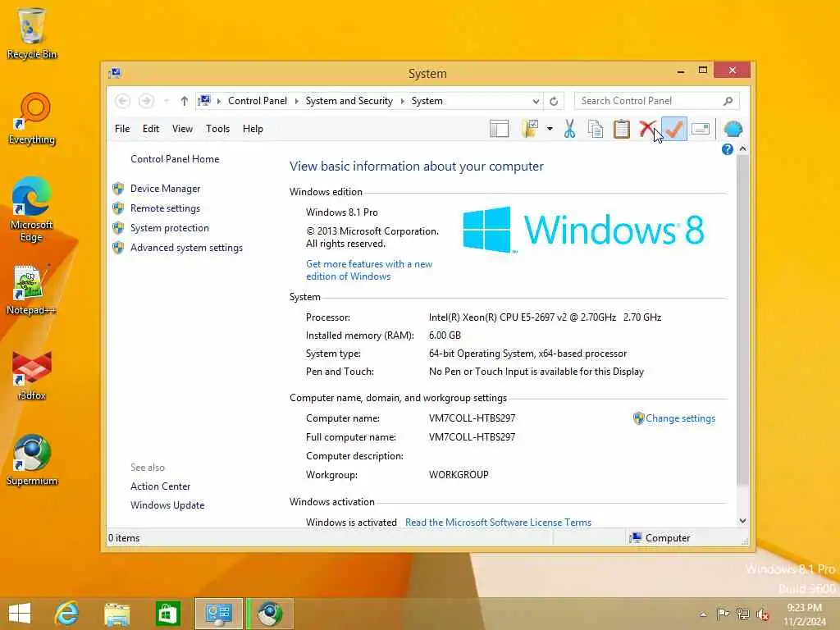Open Advanced system settings
Viewport: 840px width, 630px height.
[x=186, y=248]
